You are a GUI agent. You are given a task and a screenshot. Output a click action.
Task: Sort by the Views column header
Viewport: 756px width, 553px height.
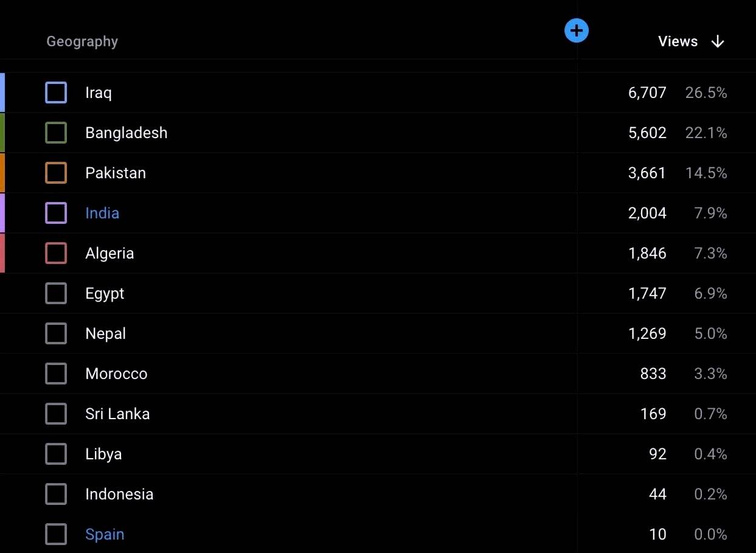(x=678, y=41)
